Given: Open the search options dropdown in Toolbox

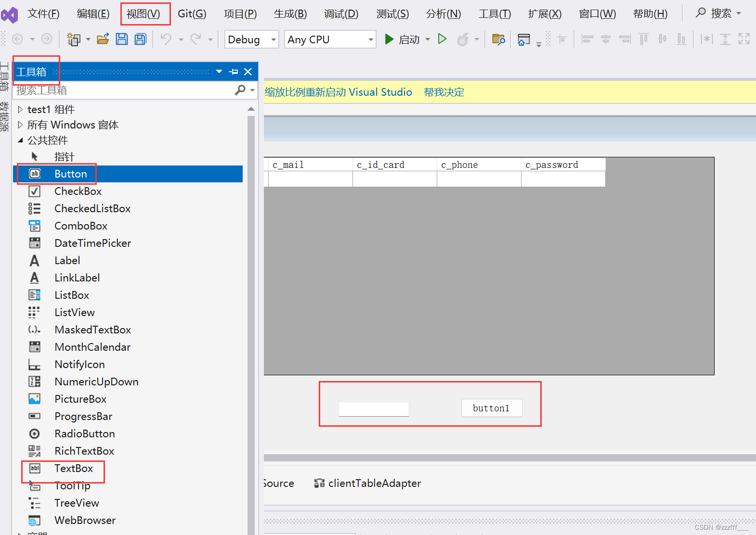Looking at the screenshot, I should coord(252,90).
